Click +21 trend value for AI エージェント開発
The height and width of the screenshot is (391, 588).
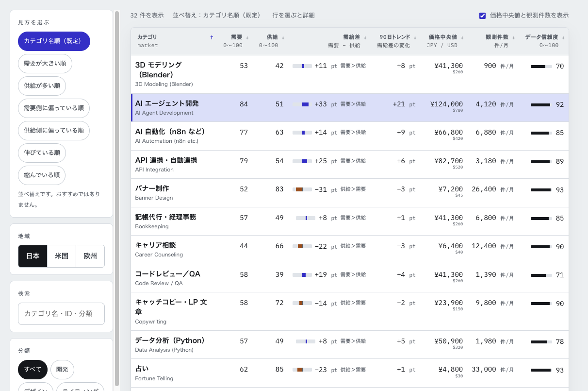pos(399,104)
